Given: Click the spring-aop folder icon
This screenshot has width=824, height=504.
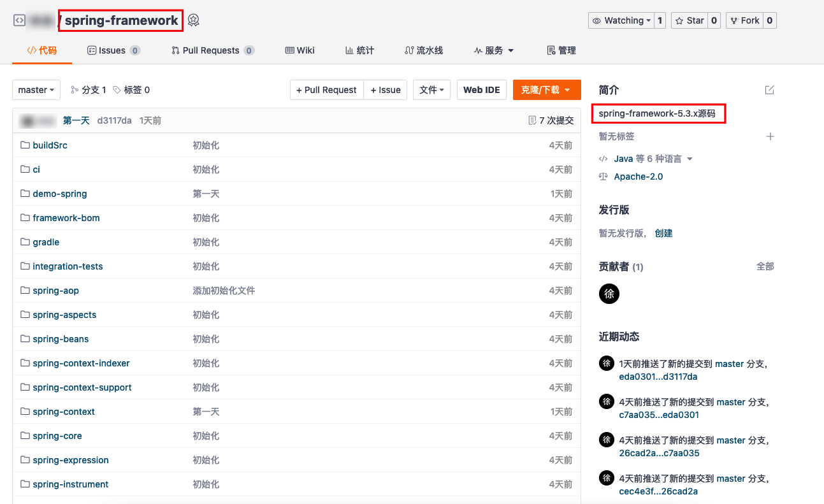Looking at the screenshot, I should coord(25,291).
